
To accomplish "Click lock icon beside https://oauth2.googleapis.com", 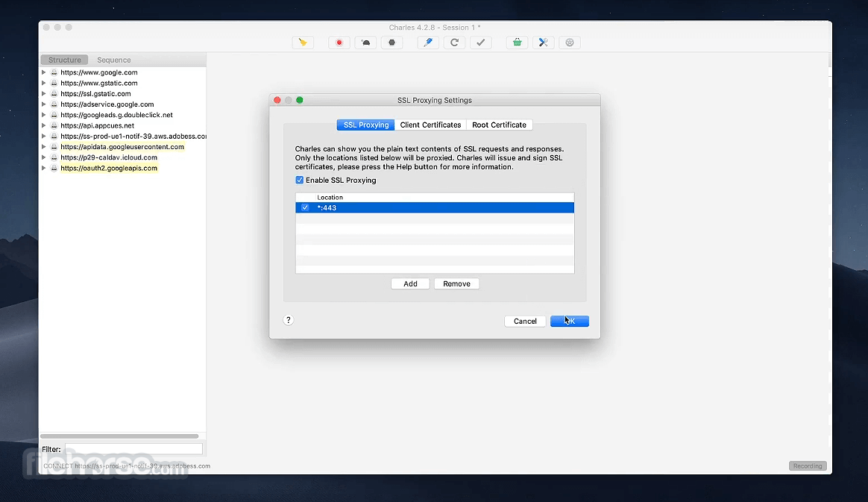I will tap(54, 169).
